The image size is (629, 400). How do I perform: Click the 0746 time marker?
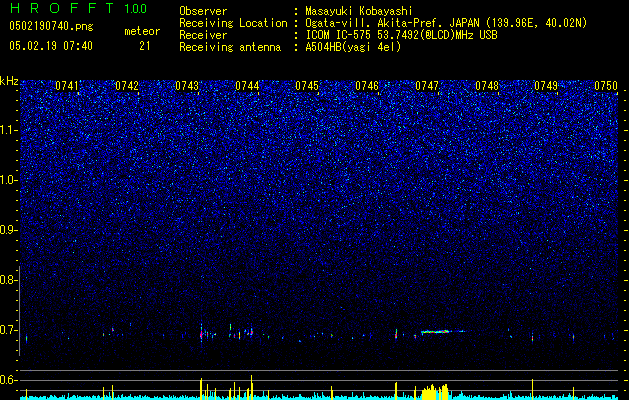[367, 86]
